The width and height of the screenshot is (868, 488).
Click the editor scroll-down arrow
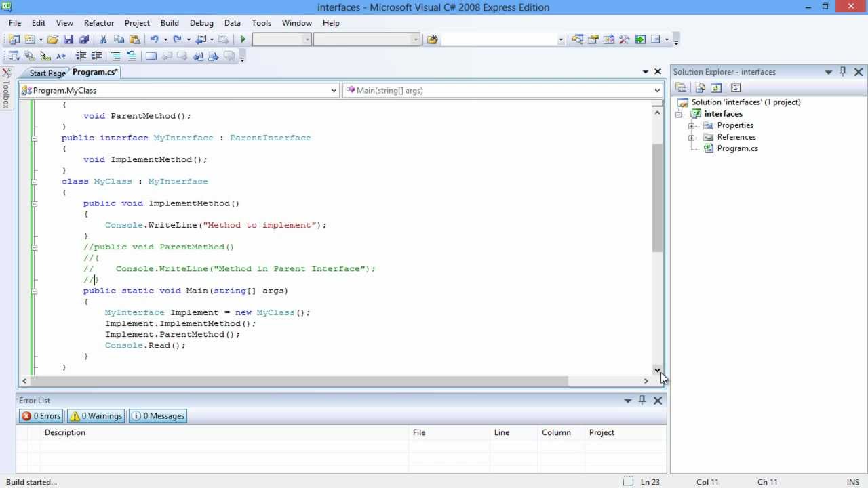(x=657, y=370)
